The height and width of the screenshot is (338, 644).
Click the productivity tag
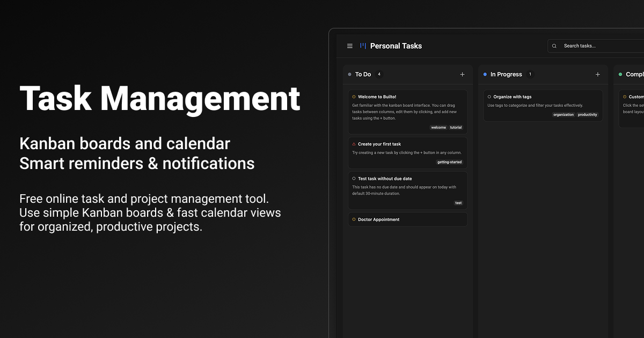(x=588, y=115)
